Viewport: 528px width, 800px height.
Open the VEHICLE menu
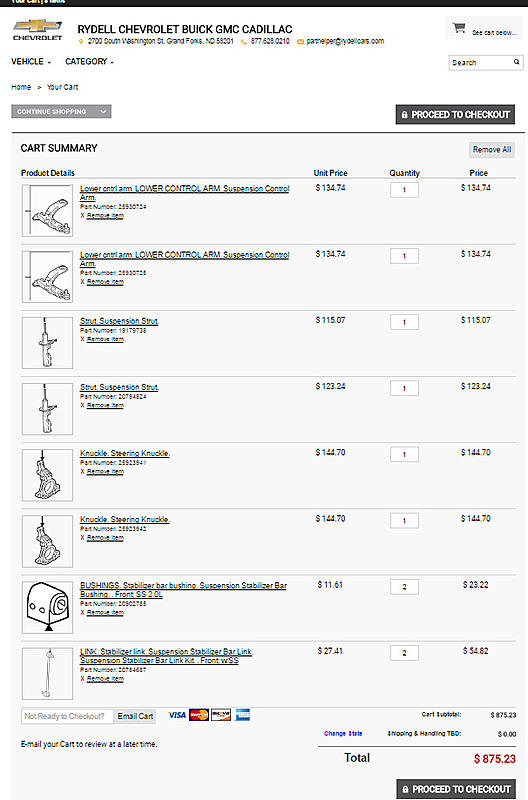click(x=31, y=62)
